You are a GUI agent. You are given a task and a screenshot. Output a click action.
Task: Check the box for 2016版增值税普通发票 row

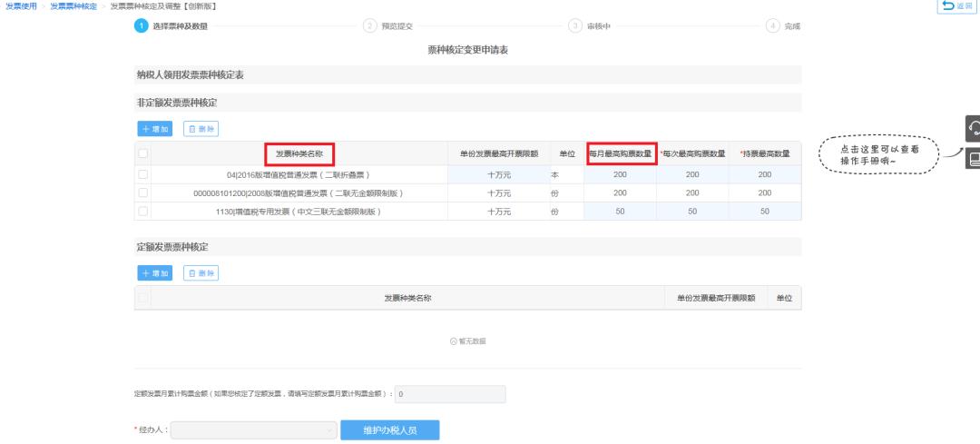coord(142,174)
